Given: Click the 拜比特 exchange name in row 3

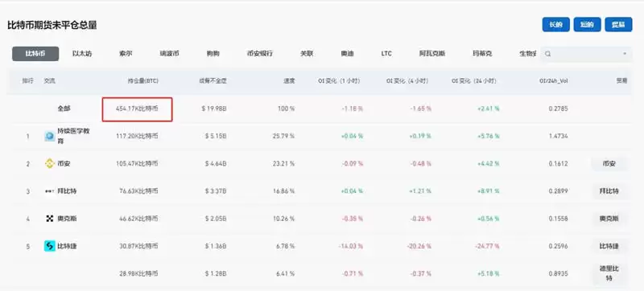Looking at the screenshot, I should (67, 191).
